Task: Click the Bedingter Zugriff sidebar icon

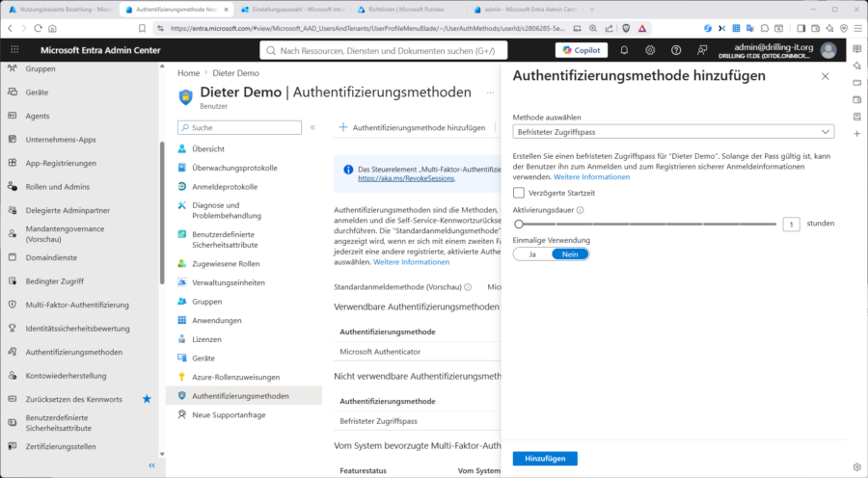Action: (x=13, y=281)
